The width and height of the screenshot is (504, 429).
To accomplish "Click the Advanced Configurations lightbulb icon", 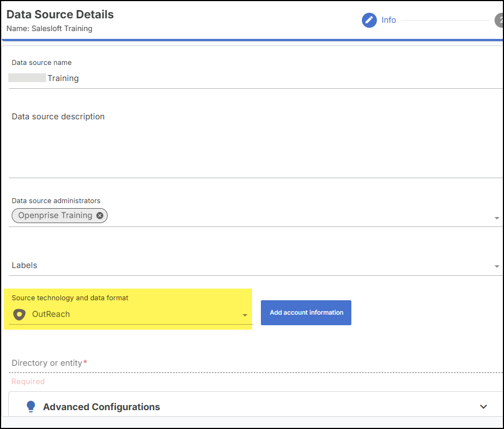I will [x=31, y=406].
